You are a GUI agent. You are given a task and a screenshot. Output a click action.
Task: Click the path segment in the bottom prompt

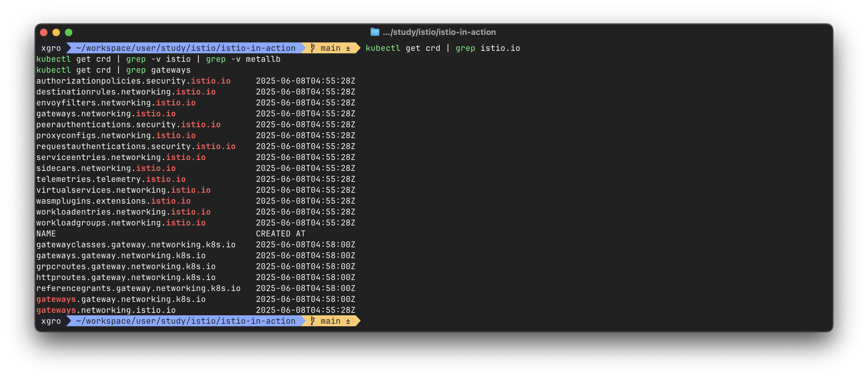[x=186, y=321]
